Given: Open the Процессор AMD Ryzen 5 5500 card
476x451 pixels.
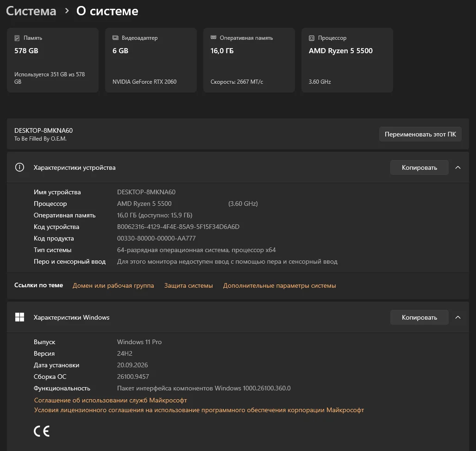Looking at the screenshot, I should click(347, 60).
